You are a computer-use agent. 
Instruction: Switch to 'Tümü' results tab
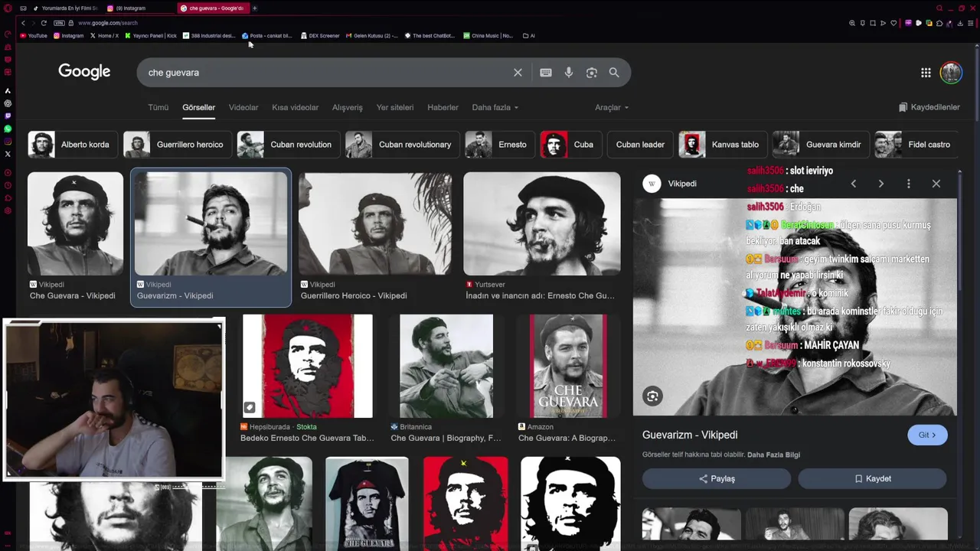(x=158, y=107)
